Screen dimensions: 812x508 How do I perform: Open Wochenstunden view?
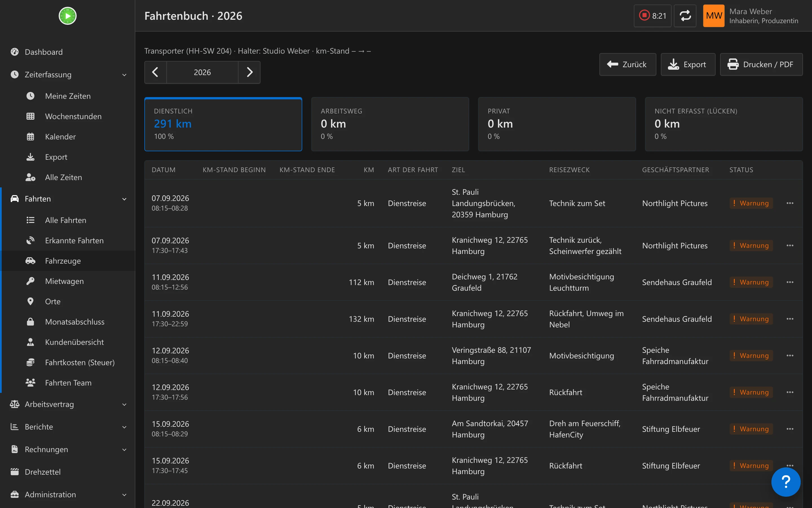click(x=68, y=116)
